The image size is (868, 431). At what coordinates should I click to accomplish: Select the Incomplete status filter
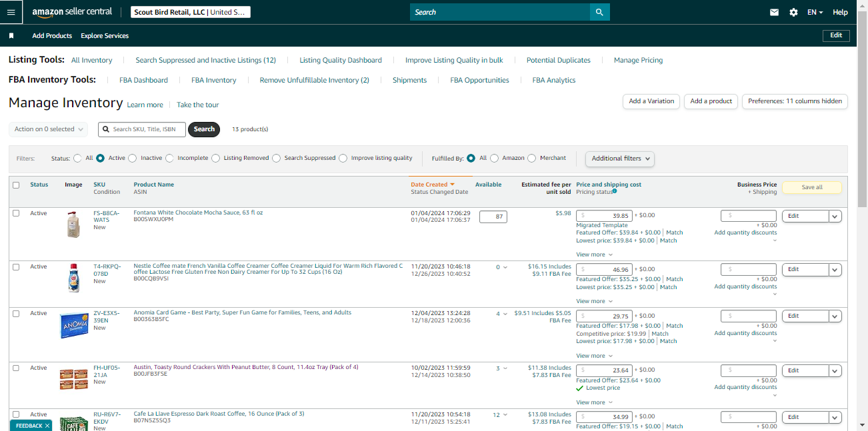point(169,158)
